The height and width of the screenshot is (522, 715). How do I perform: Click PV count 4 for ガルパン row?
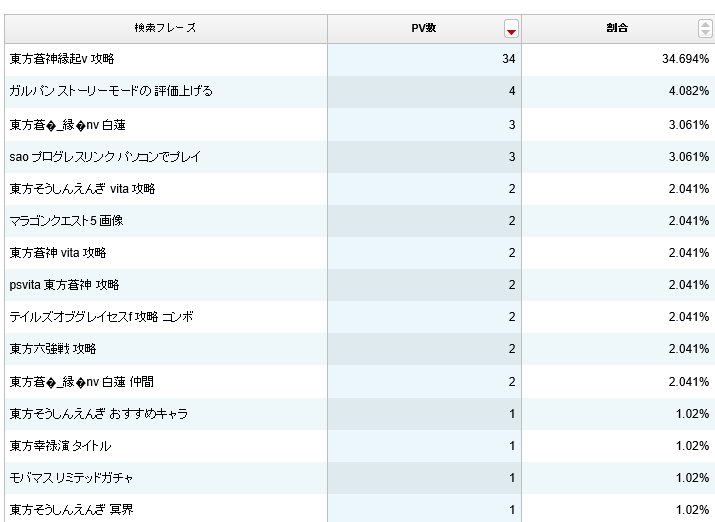(424, 91)
